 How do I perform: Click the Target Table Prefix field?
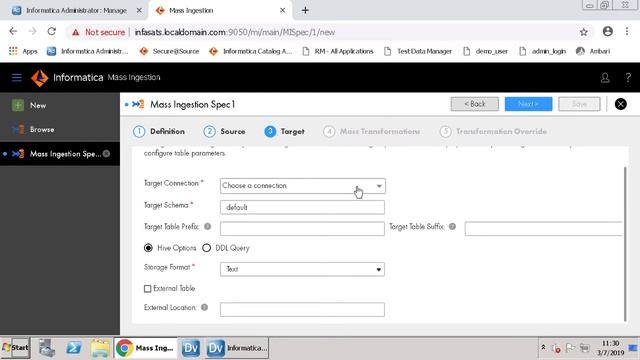tap(302, 229)
